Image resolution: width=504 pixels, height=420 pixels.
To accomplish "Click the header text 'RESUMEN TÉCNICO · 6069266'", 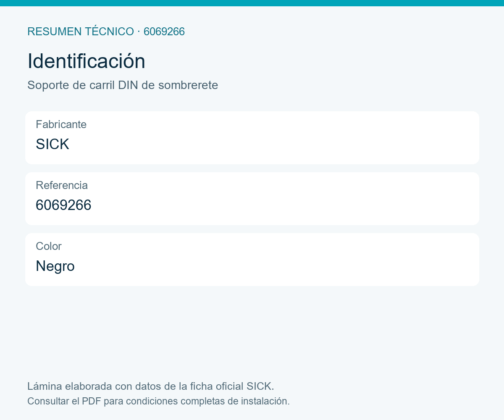I will point(106,31).
